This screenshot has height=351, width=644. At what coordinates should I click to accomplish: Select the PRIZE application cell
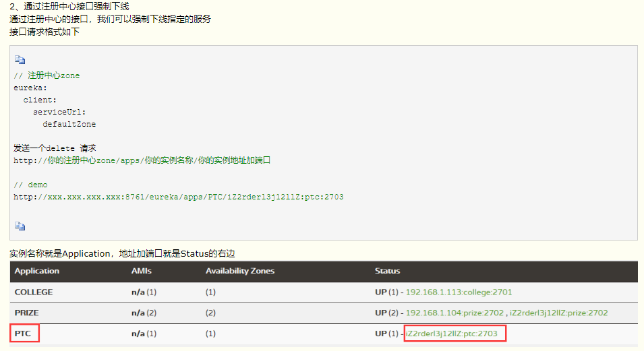coord(27,313)
